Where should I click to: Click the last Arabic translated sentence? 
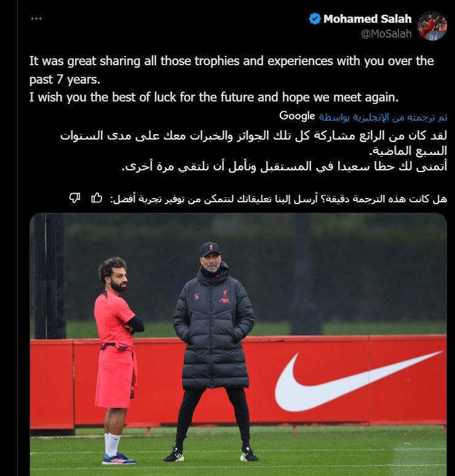[285, 167]
